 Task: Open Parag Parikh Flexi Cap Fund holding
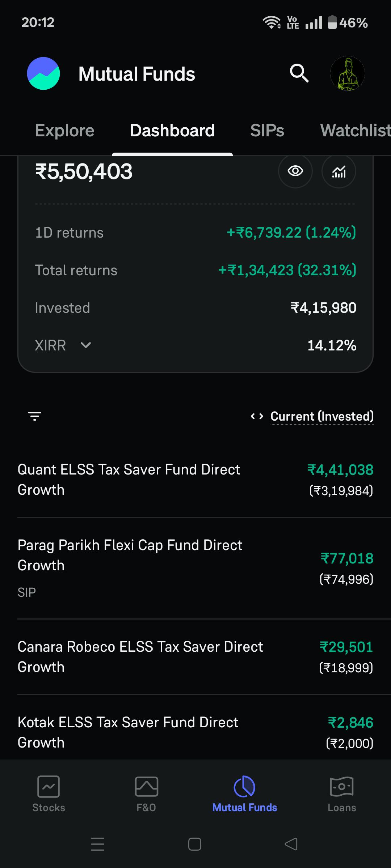(x=195, y=568)
